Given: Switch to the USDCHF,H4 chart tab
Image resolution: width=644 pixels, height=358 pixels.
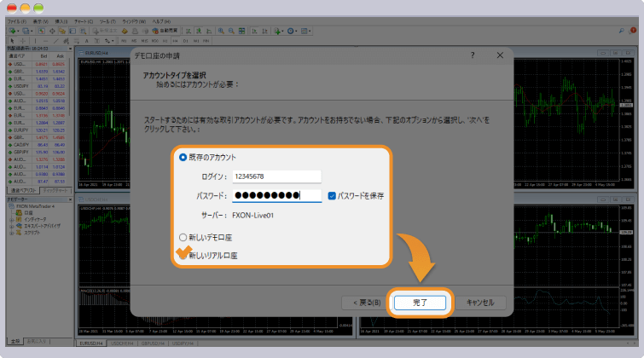Looking at the screenshot, I should point(122,344).
